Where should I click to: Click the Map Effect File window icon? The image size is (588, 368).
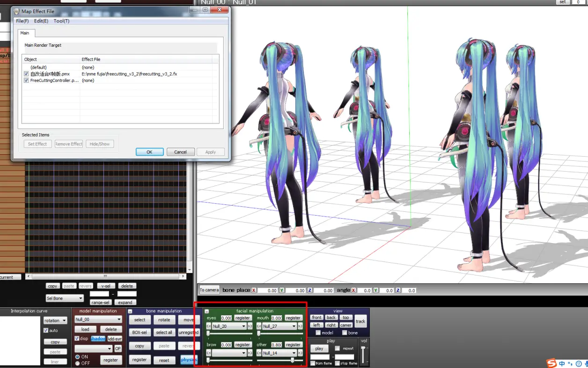(x=17, y=11)
